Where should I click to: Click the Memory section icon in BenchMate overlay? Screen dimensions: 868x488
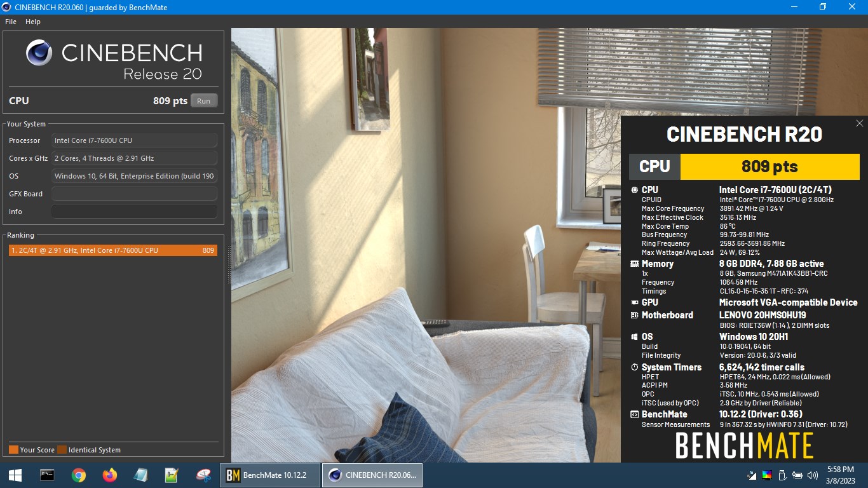(x=634, y=264)
